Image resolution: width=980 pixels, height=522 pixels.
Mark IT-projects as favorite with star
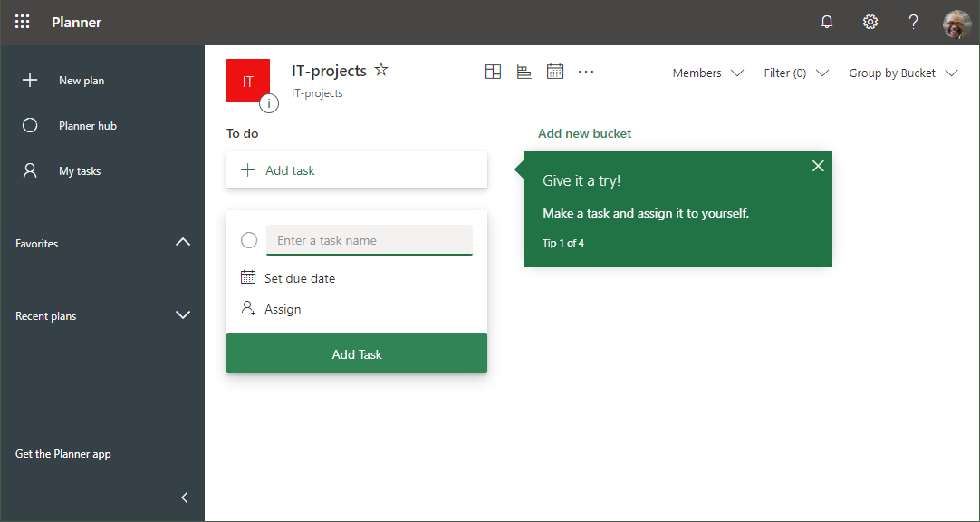click(381, 70)
